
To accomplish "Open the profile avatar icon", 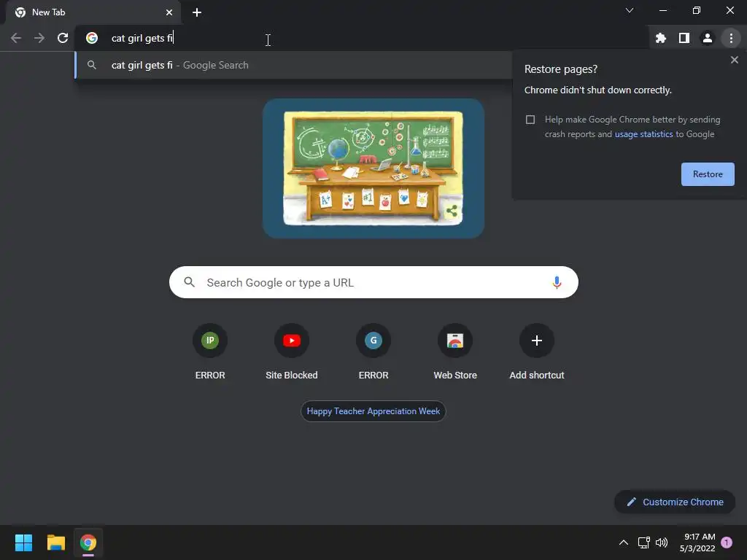I will tap(708, 38).
